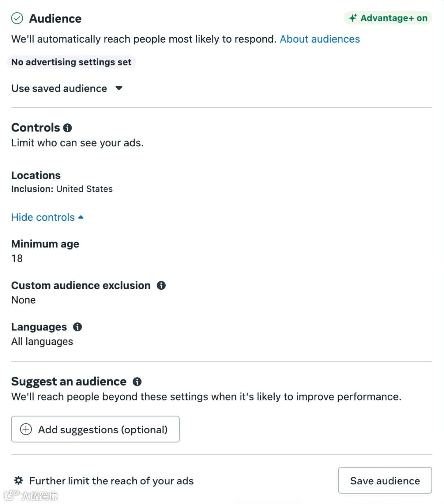Viewport: 444px width, 504px height.
Task: Show info about Suggest an audience
Action: 137,382
